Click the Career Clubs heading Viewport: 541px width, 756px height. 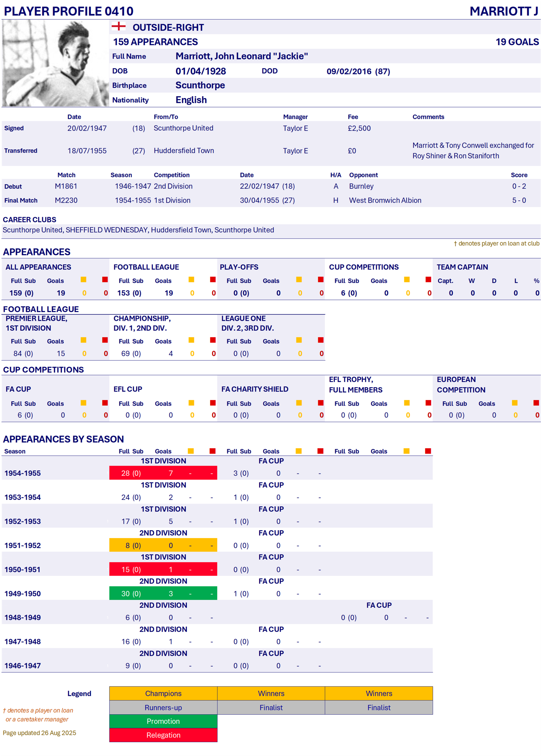30,220
